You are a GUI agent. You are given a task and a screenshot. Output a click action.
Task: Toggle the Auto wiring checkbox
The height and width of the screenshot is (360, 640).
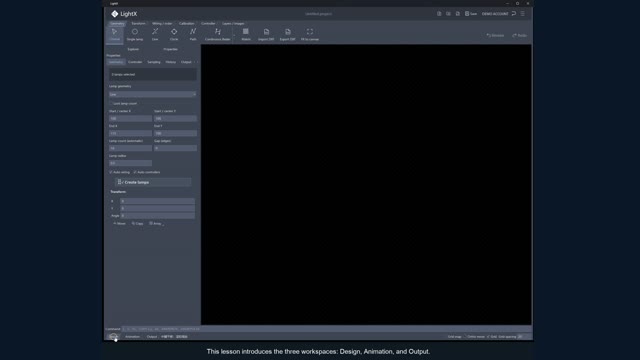pyautogui.click(x=111, y=172)
